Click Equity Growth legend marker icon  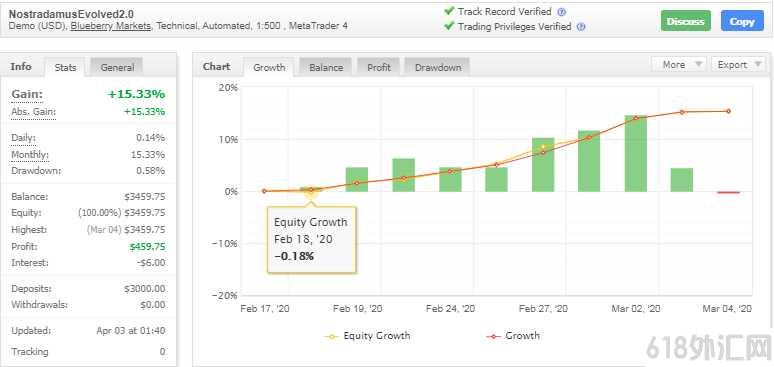[x=331, y=336]
